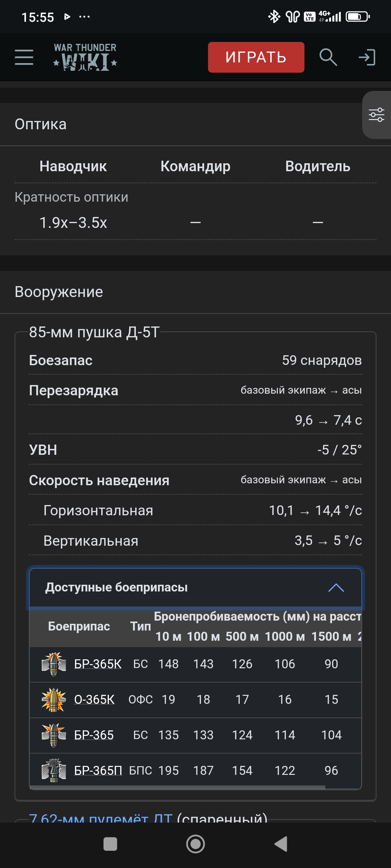This screenshot has height=868, width=391.
Task: Tap the БР-365К shell icon
Action: (x=54, y=664)
